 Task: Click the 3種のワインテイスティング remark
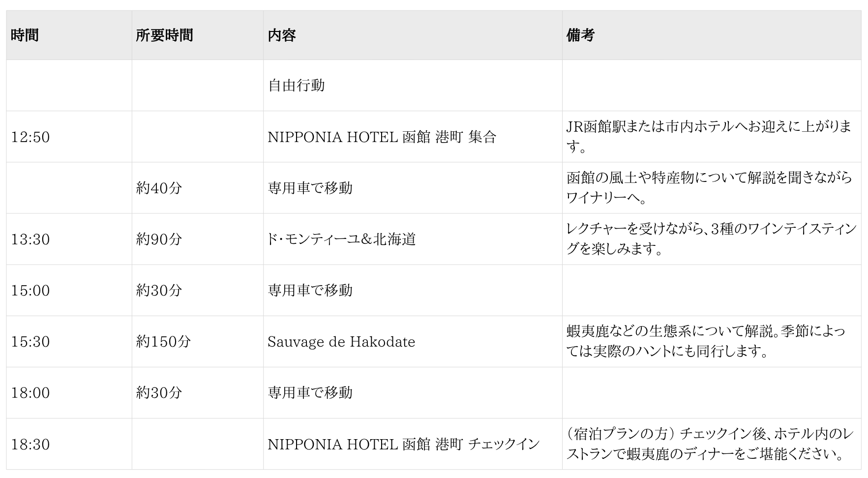click(x=711, y=239)
